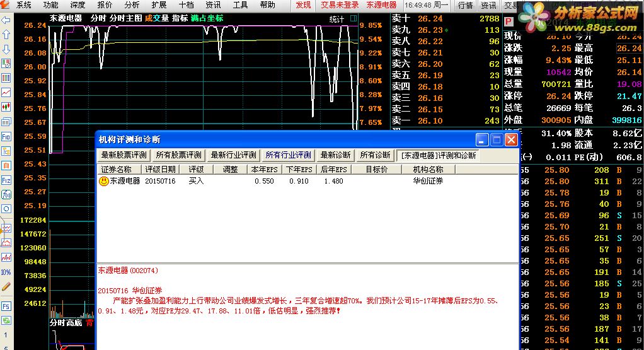Select the 最新诊断 tab

point(336,155)
